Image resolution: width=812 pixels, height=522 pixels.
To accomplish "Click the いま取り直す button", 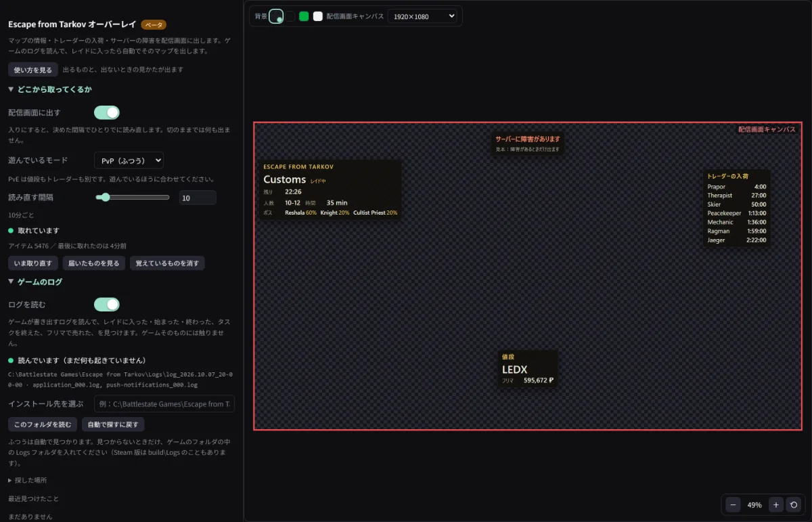I will 33,263.
